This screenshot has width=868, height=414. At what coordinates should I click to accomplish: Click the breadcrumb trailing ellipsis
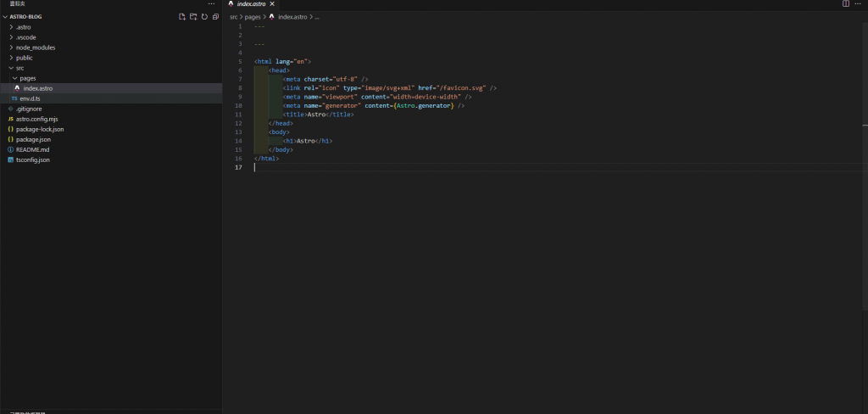[x=317, y=17]
